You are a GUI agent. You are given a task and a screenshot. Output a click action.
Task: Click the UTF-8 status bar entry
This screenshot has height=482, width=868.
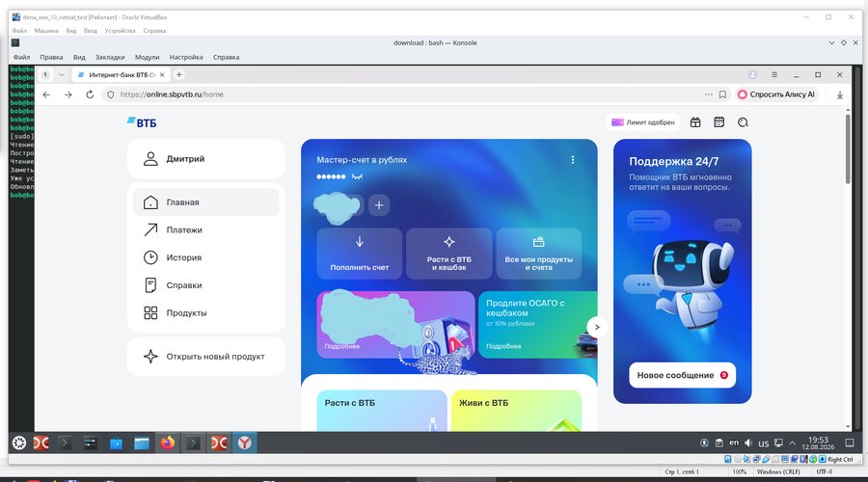825,472
